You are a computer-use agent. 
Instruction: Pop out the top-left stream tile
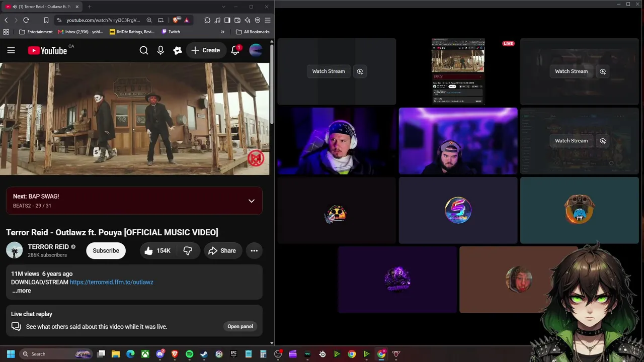pyautogui.click(x=360, y=71)
